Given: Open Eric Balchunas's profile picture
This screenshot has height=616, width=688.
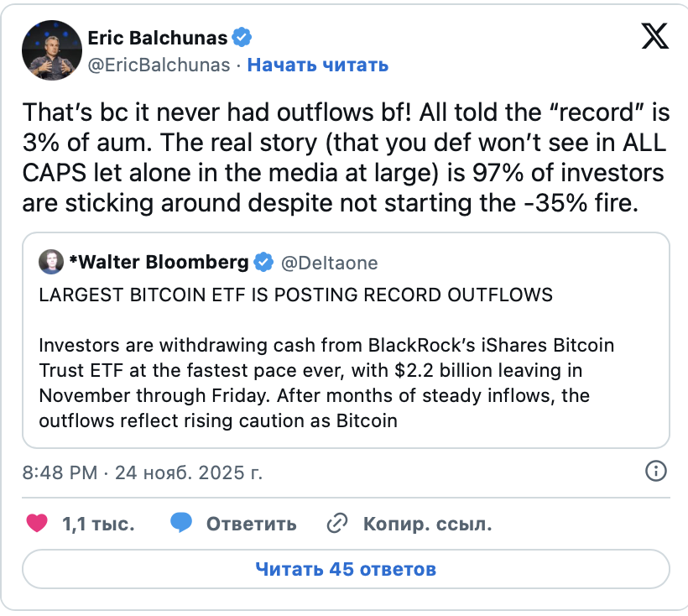Looking at the screenshot, I should coord(52,50).
